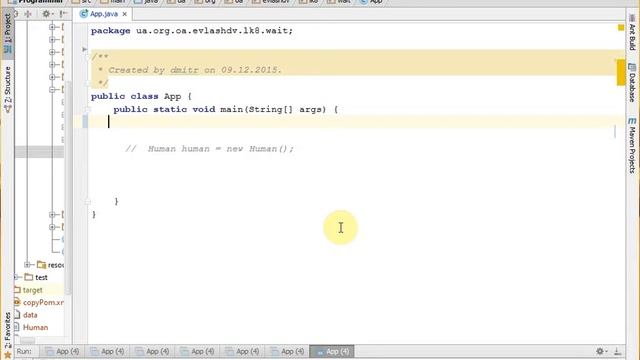Open the Structure tool window tab
The width and height of the screenshot is (640, 360).
[x=7, y=89]
